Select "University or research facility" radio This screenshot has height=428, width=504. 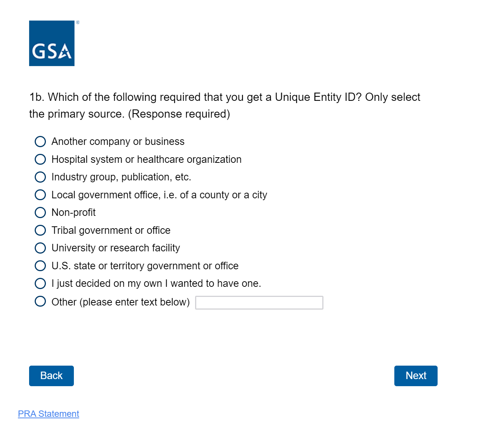(x=40, y=248)
